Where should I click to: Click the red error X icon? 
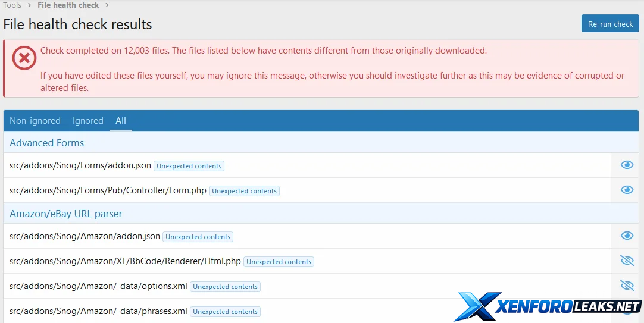point(24,58)
